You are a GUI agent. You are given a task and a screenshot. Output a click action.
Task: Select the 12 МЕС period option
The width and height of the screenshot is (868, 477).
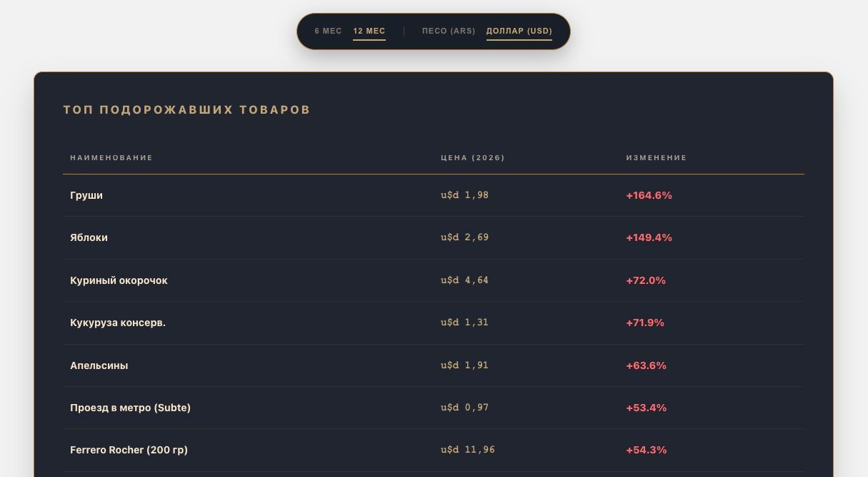click(369, 31)
